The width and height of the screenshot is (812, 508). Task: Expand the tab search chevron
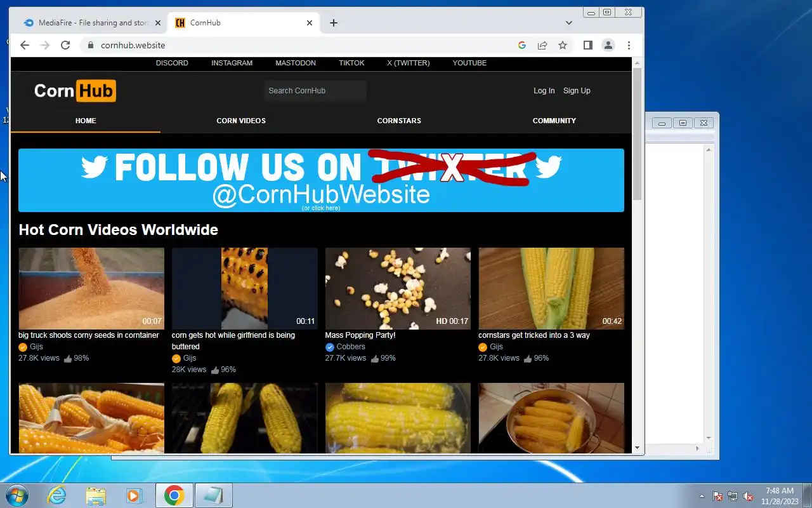[569, 23]
